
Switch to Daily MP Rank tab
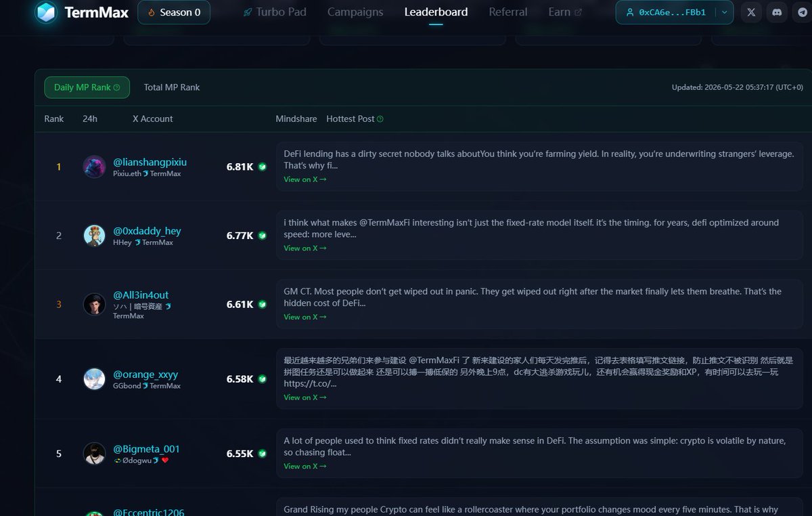pyautogui.click(x=87, y=87)
